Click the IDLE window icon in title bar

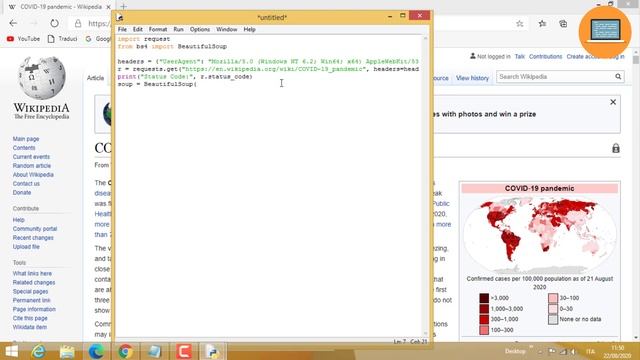[120, 17]
